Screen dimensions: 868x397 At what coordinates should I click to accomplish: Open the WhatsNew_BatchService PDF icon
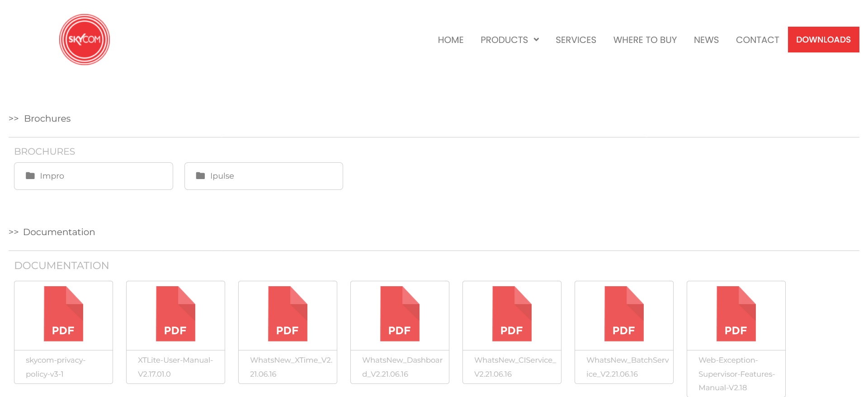tap(624, 314)
